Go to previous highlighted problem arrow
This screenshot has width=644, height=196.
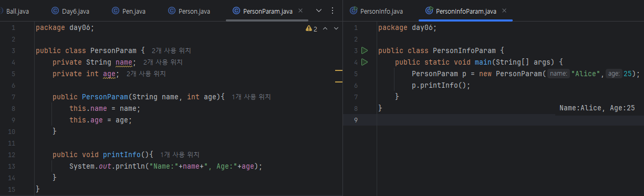click(325, 28)
